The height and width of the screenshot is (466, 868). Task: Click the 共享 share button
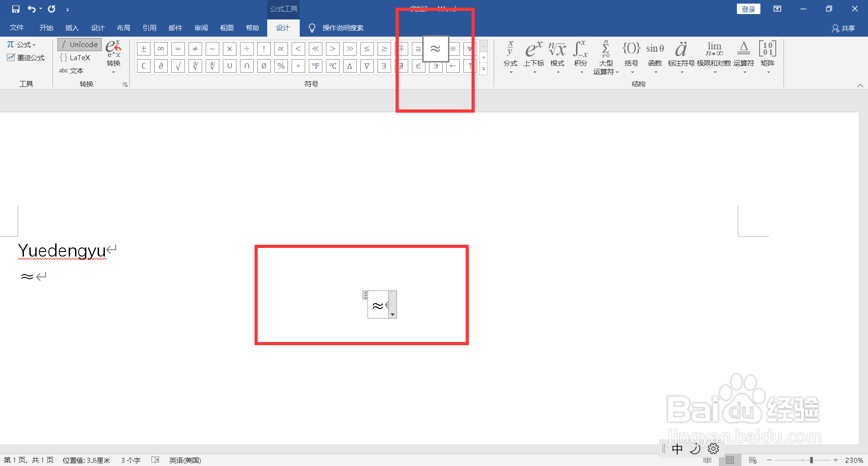pyautogui.click(x=843, y=28)
